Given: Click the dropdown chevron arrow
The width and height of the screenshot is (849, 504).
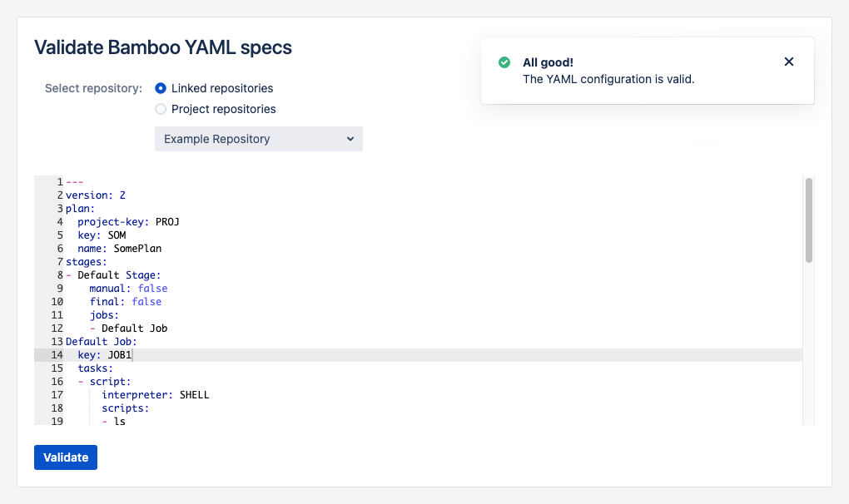Looking at the screenshot, I should [350, 139].
